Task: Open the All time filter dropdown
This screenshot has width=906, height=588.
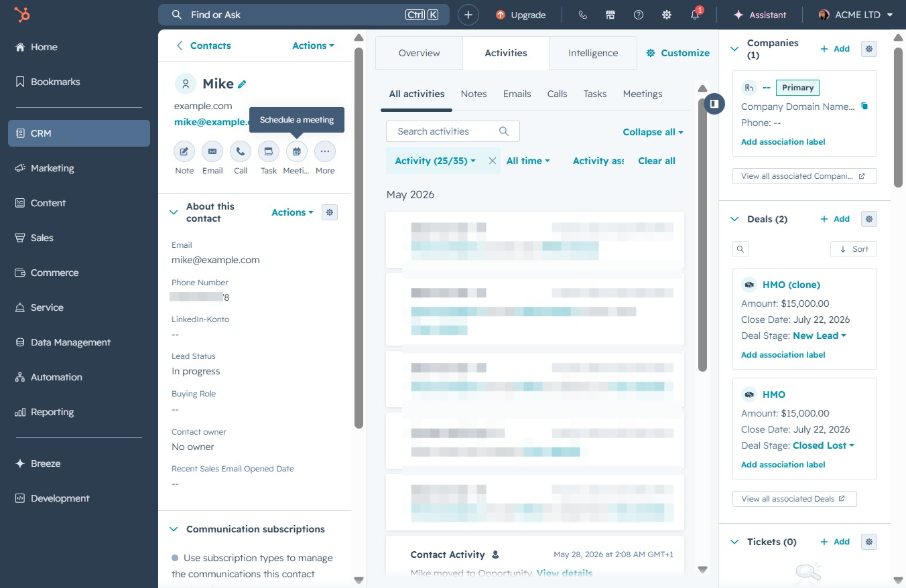Action: point(528,161)
